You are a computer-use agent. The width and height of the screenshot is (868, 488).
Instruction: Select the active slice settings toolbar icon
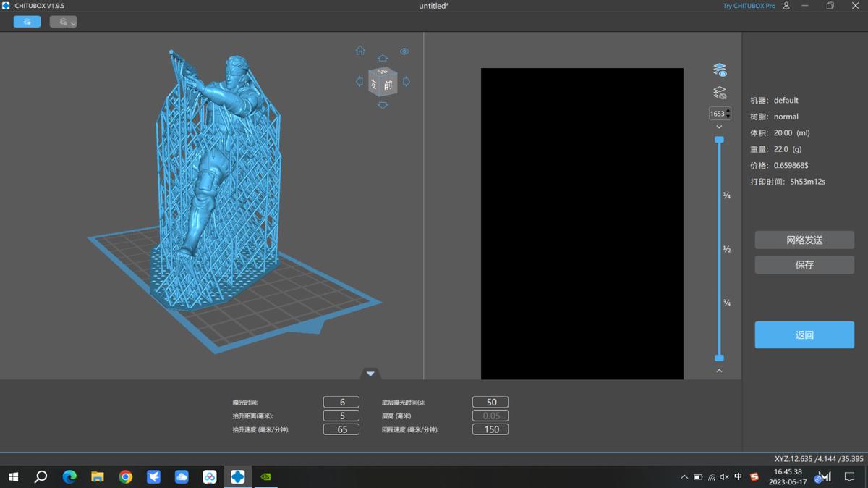[27, 22]
